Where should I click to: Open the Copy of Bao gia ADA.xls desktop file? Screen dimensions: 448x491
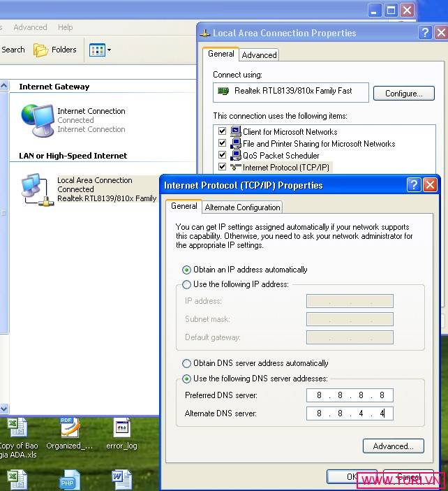tap(18, 439)
